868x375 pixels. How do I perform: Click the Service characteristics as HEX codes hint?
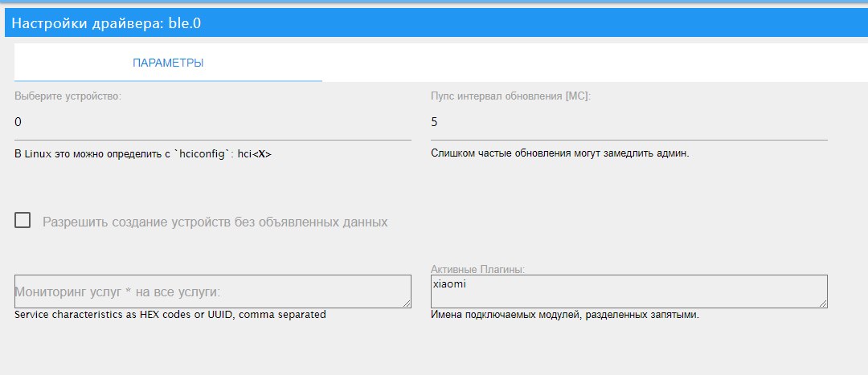(170, 315)
